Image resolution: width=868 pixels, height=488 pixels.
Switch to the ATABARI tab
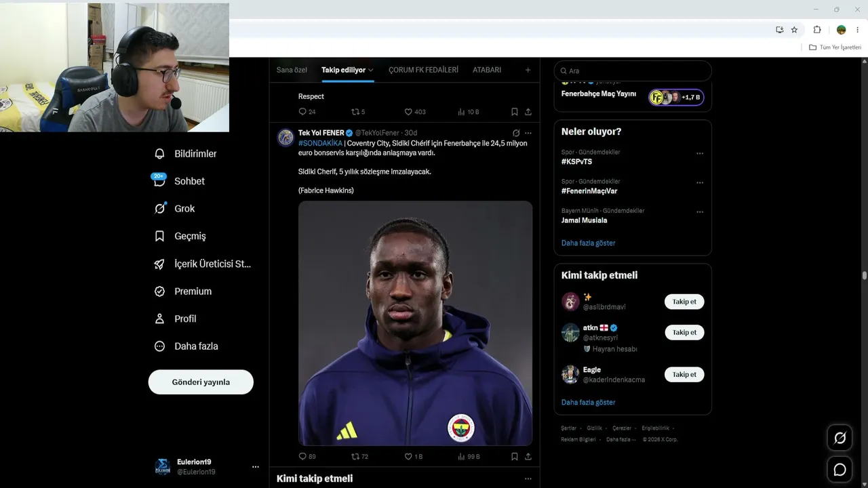tap(487, 70)
